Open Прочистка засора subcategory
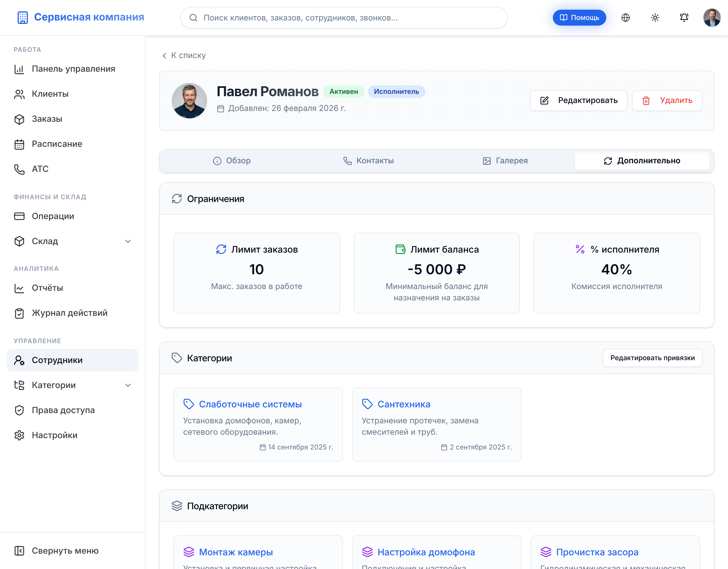This screenshot has height=569, width=728. pyautogui.click(x=597, y=552)
